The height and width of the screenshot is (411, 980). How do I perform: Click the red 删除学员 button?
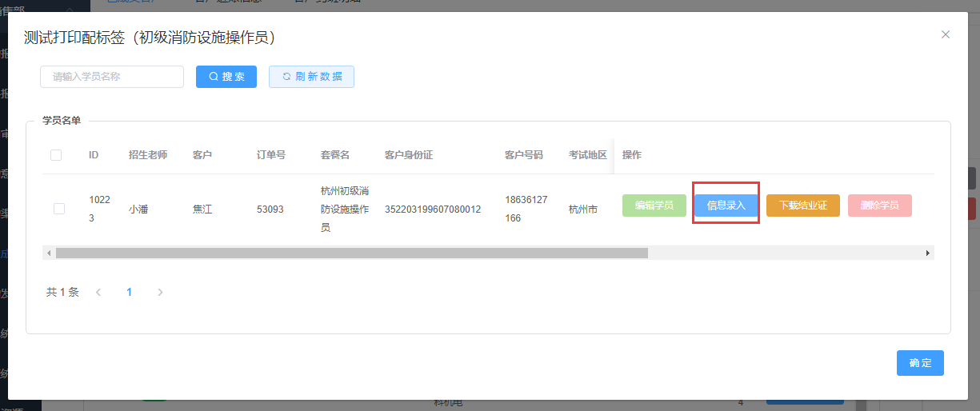(879, 205)
